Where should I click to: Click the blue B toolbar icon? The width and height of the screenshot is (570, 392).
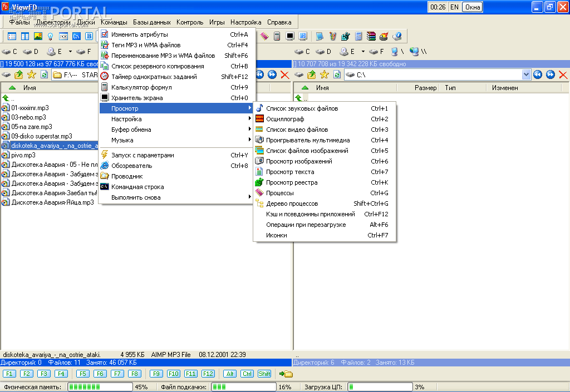coord(89,36)
